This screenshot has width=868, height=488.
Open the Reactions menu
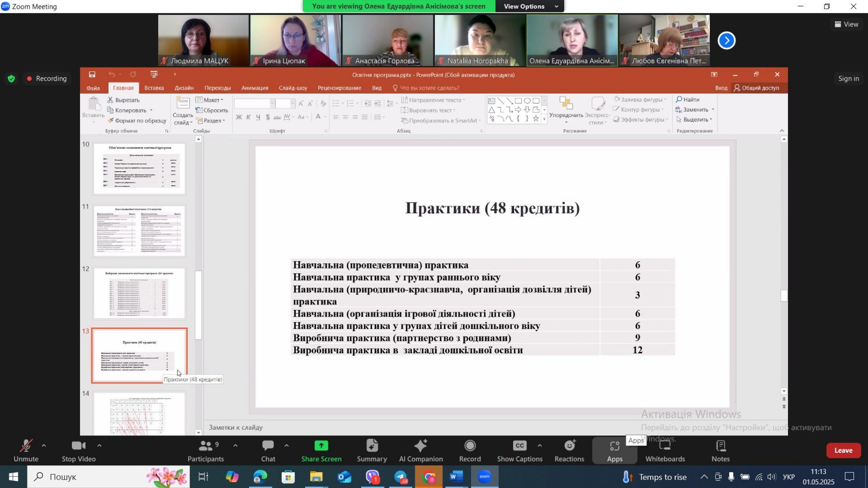click(x=569, y=450)
